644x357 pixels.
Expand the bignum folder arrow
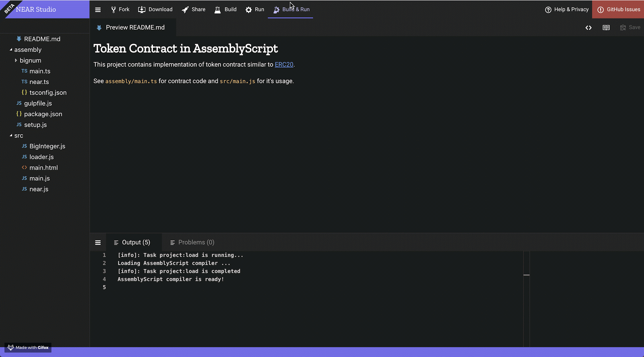[x=16, y=60]
